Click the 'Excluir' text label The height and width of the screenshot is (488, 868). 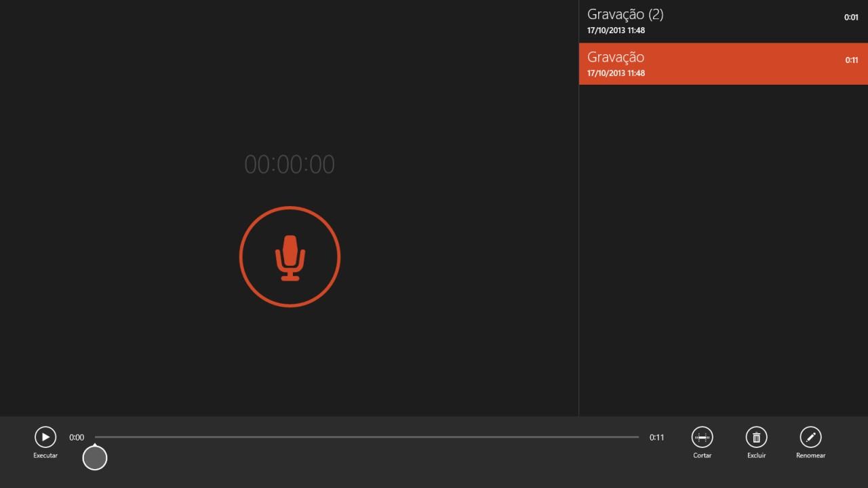pos(756,455)
